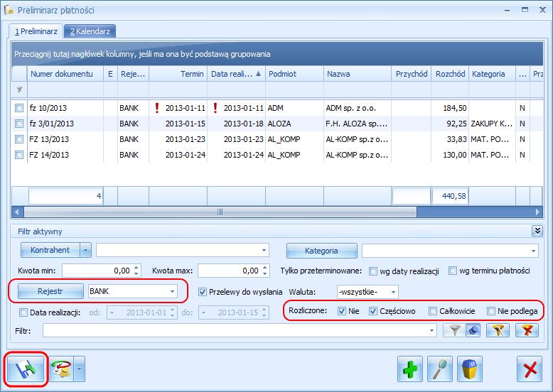Tick checkbox for row FZ 13/2013
553x392 pixels.
click(x=19, y=139)
